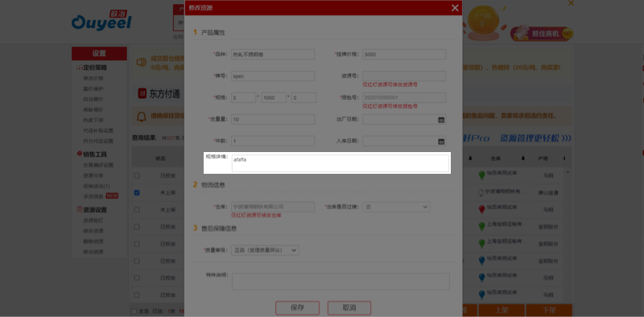Open 促销活动(1) in the sidebar
This screenshot has width=644, height=317.
tap(97, 186)
